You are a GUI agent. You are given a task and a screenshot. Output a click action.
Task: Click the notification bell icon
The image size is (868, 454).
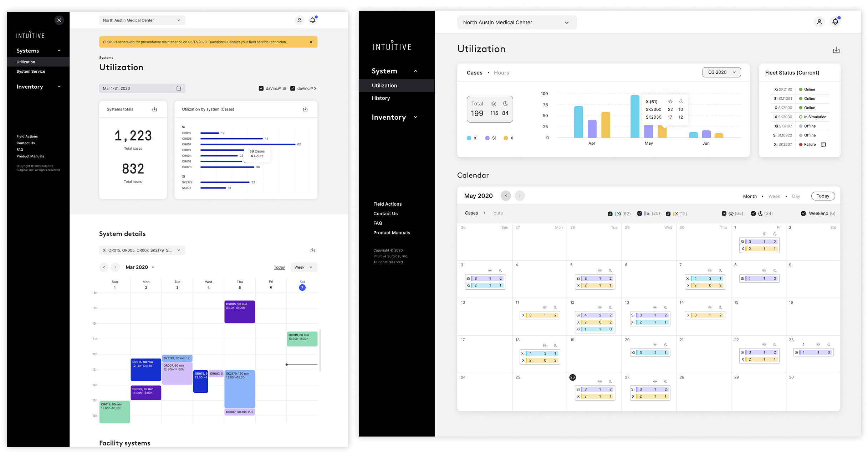tap(313, 20)
